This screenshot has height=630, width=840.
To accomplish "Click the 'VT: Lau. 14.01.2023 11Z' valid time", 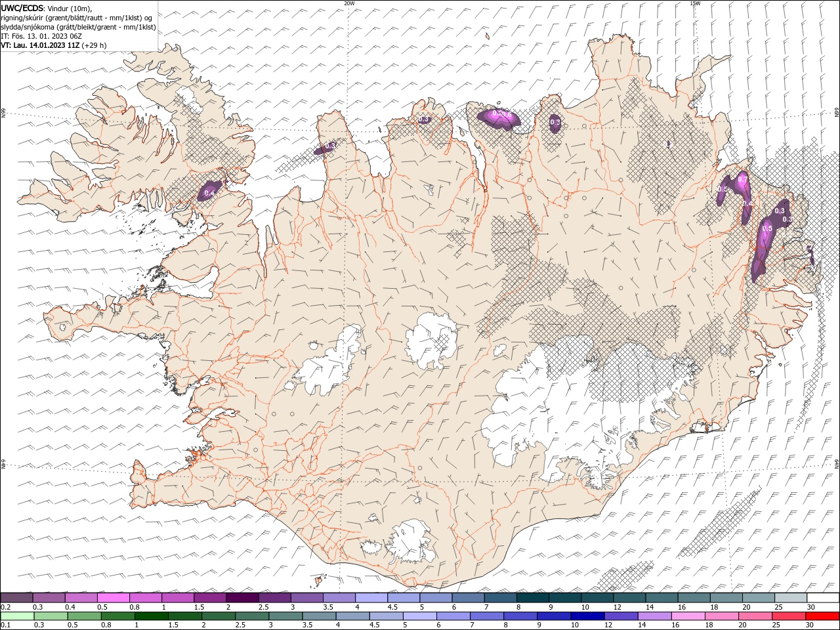I will tap(41, 45).
